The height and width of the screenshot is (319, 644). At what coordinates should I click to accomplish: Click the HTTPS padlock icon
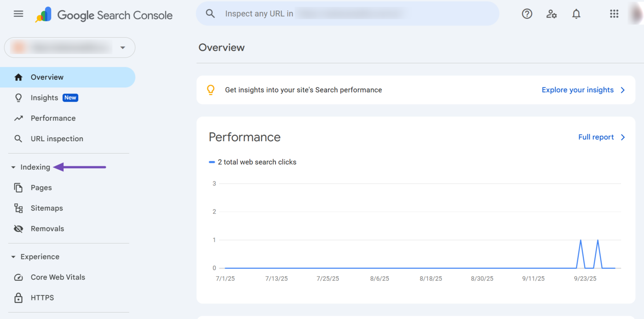18,298
